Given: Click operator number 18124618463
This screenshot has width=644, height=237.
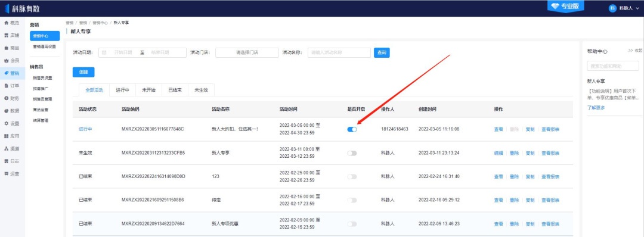Looking at the screenshot, I should tap(395, 129).
